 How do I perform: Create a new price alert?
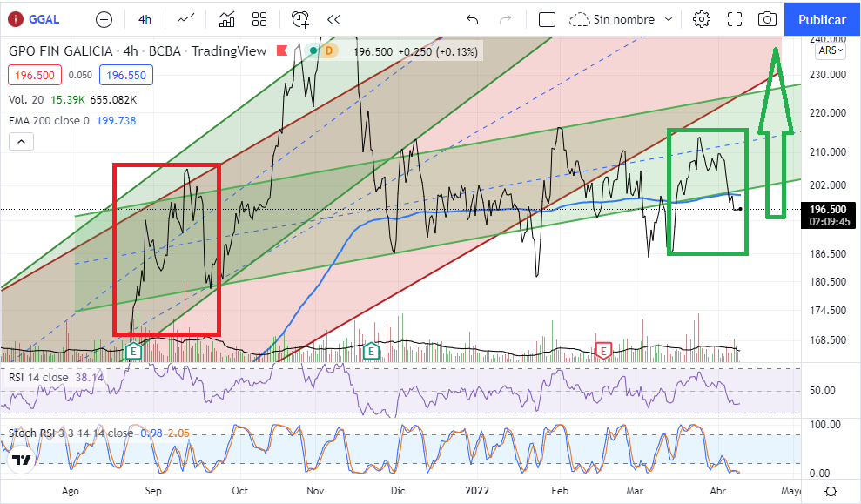(299, 20)
